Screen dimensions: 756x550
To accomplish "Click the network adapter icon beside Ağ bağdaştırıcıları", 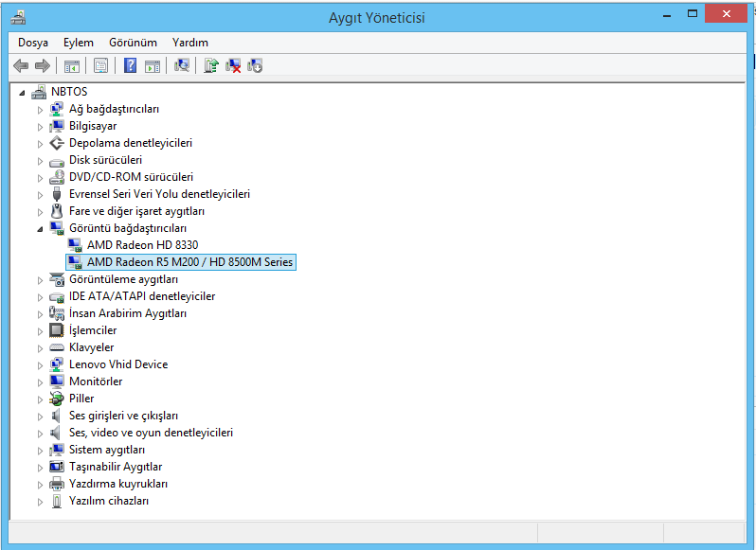I will [57, 109].
